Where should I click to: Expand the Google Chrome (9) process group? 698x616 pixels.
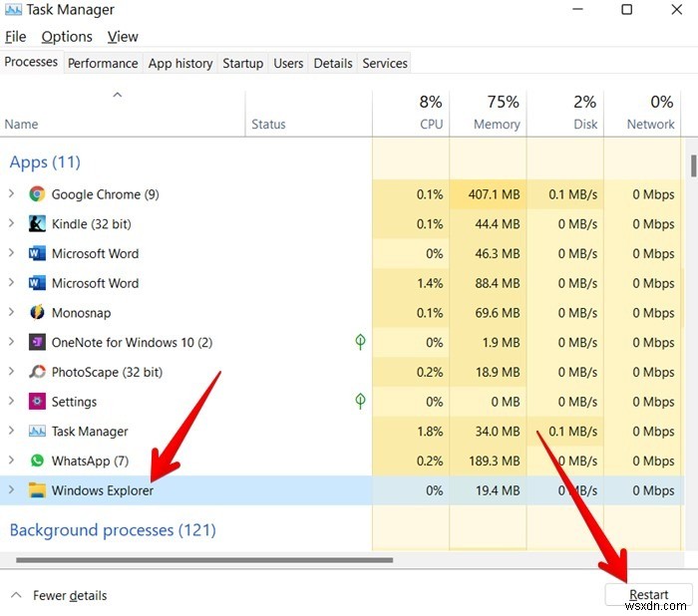tap(11, 193)
